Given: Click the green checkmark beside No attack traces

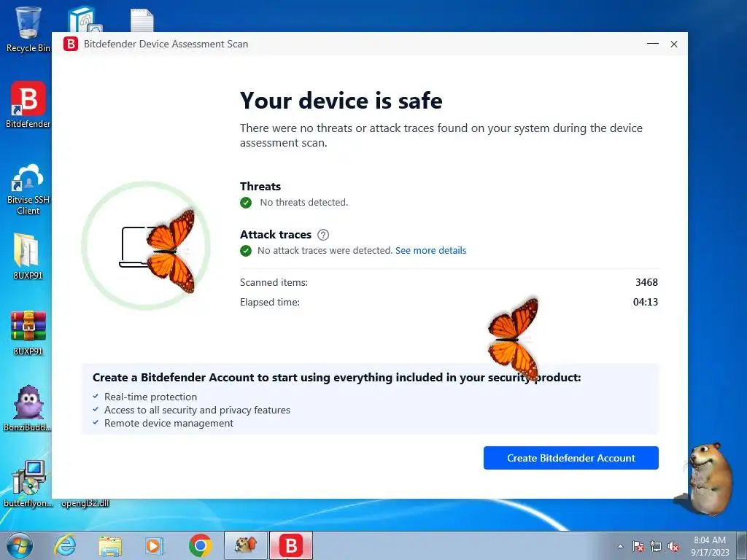Looking at the screenshot, I should pos(246,251).
